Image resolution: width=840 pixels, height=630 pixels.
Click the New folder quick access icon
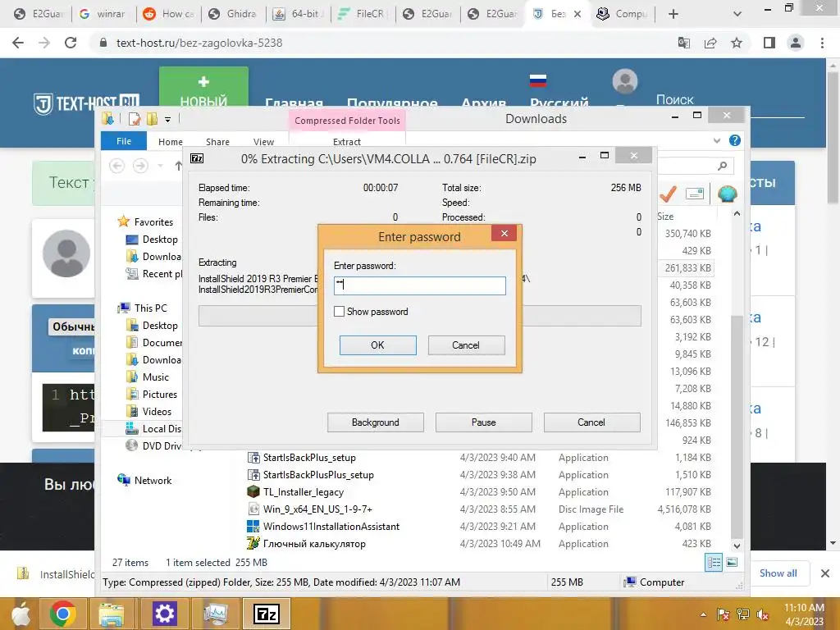click(x=152, y=118)
